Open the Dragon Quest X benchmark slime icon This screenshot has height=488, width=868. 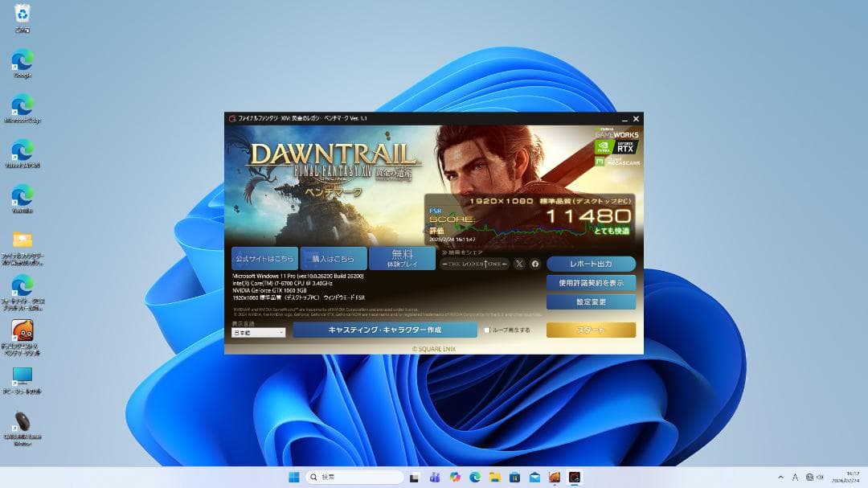(23, 337)
